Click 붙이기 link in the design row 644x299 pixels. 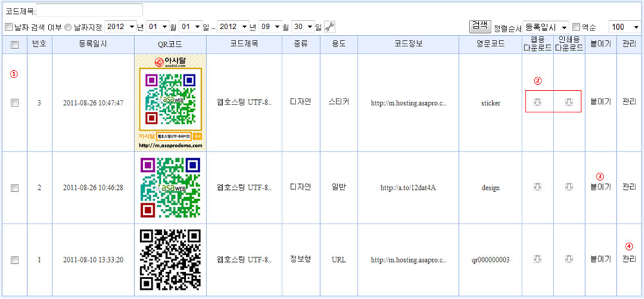tap(600, 187)
